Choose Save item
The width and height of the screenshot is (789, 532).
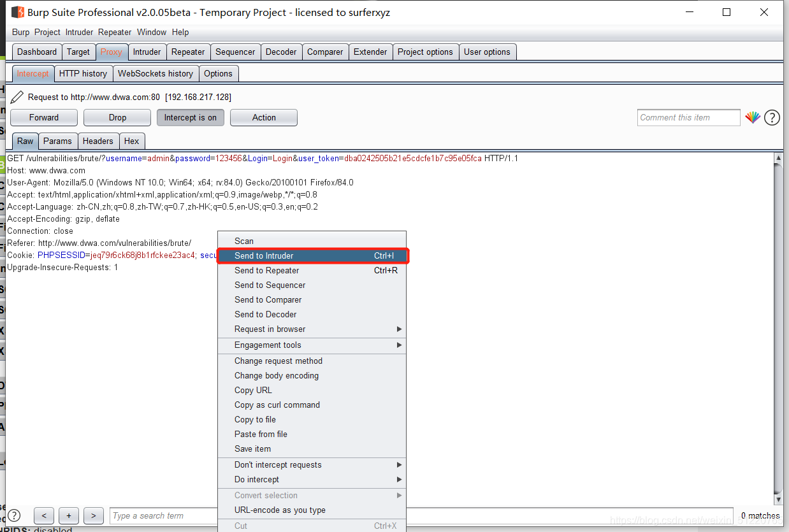(312, 449)
